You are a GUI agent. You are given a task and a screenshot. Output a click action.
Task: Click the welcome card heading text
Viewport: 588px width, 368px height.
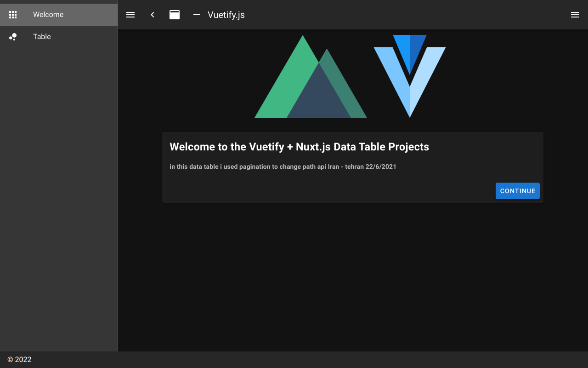pyautogui.click(x=299, y=147)
